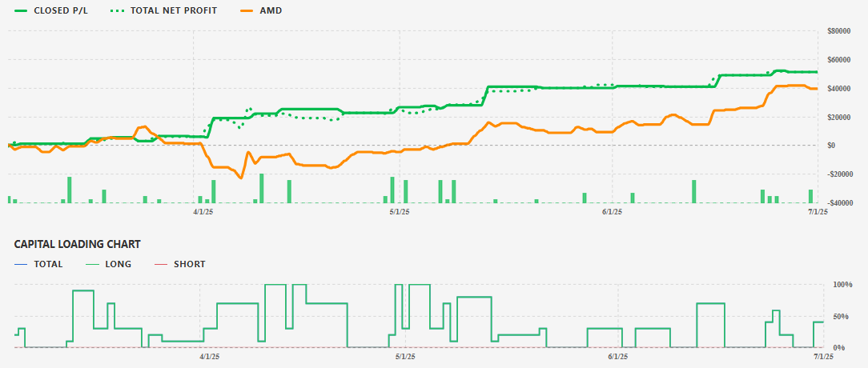
Task: Toggle the SHORT capital loading series
Action: (x=179, y=265)
